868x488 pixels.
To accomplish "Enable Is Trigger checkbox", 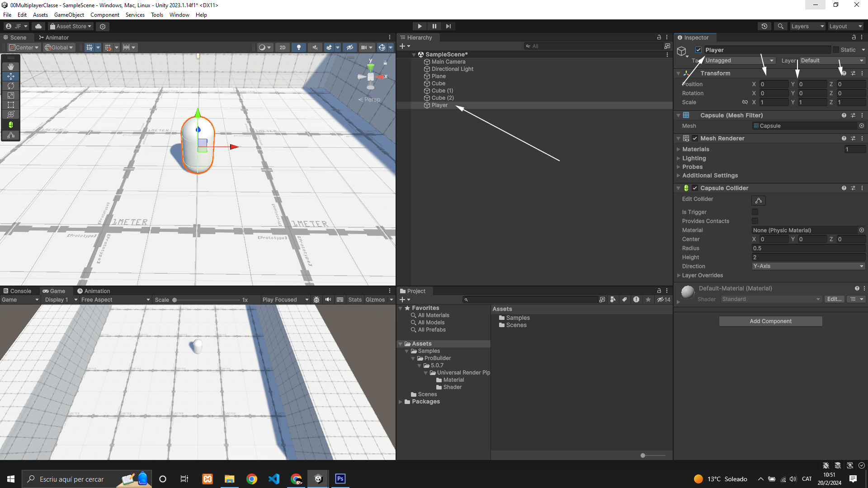I will [755, 212].
